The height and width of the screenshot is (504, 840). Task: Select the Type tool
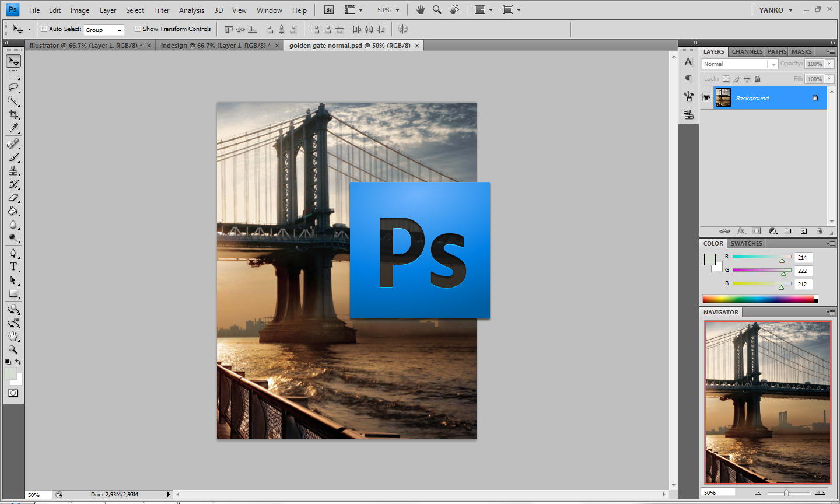pyautogui.click(x=13, y=267)
